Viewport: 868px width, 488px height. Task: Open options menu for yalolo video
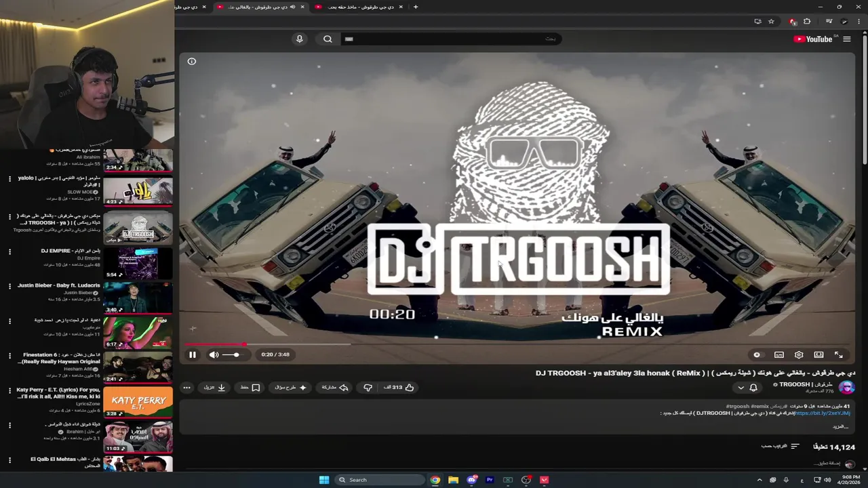(x=9, y=179)
